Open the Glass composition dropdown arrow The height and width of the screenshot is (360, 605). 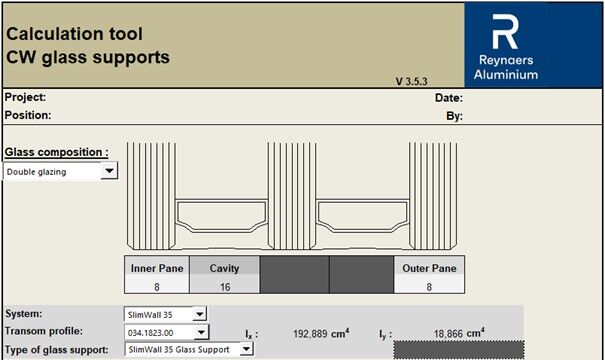[109, 171]
